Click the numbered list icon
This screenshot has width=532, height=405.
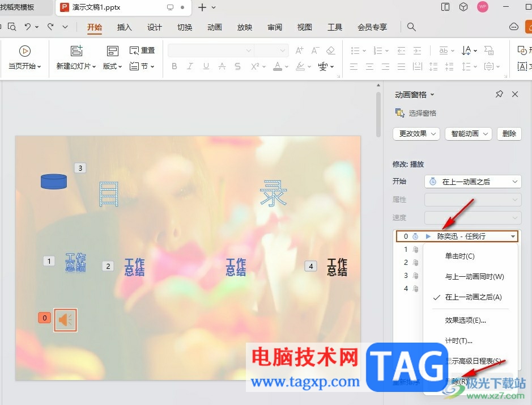click(378, 50)
